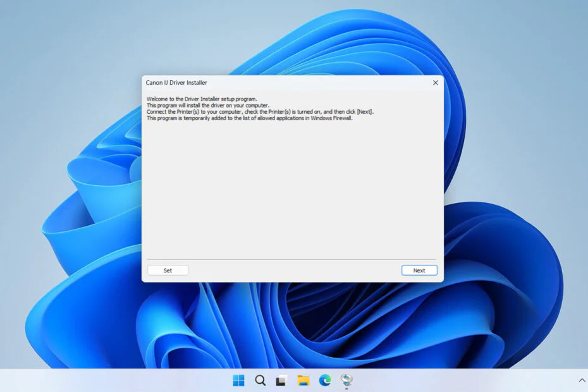Click the 'Welcome to the Driver Installer' text

point(202,99)
